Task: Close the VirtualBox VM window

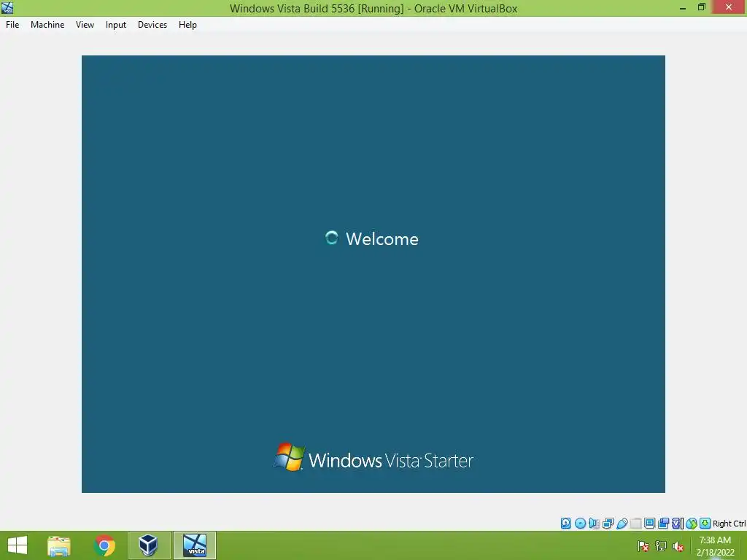Action: click(x=729, y=7)
